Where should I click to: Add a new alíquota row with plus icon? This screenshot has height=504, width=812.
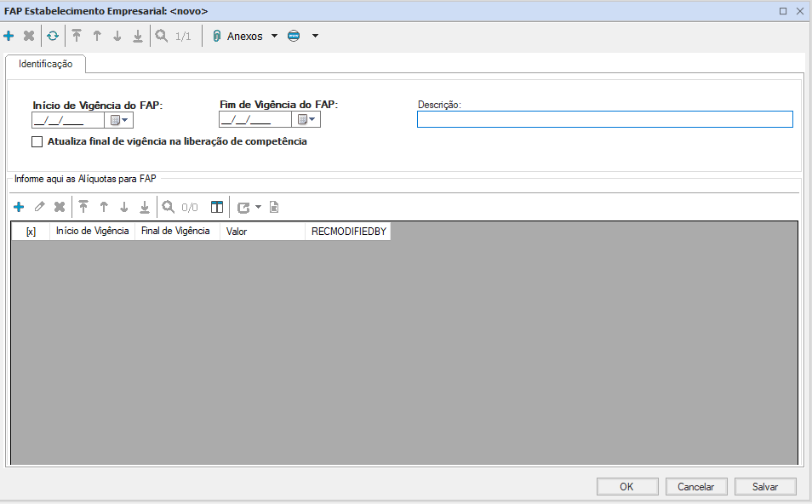pos(19,207)
